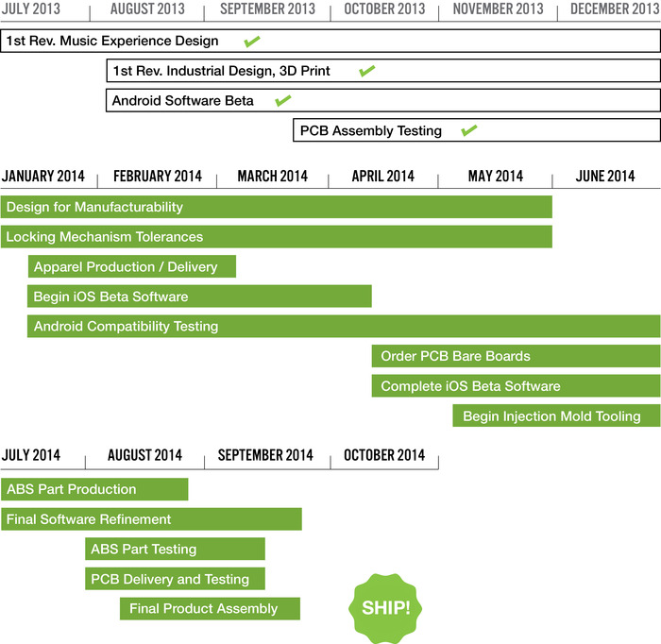Click the Begin Injection Mold Tooling bar
Image resolution: width=661 pixels, height=644 pixels.
(x=556, y=416)
